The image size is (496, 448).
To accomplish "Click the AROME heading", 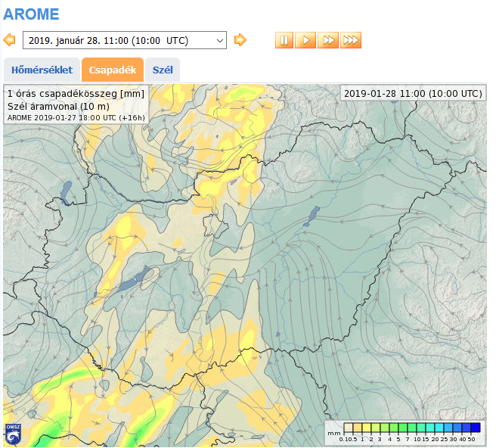I will pyautogui.click(x=31, y=14).
